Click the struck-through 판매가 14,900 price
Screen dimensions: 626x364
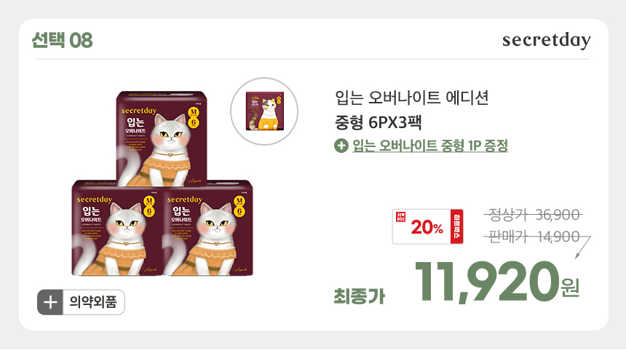point(534,237)
